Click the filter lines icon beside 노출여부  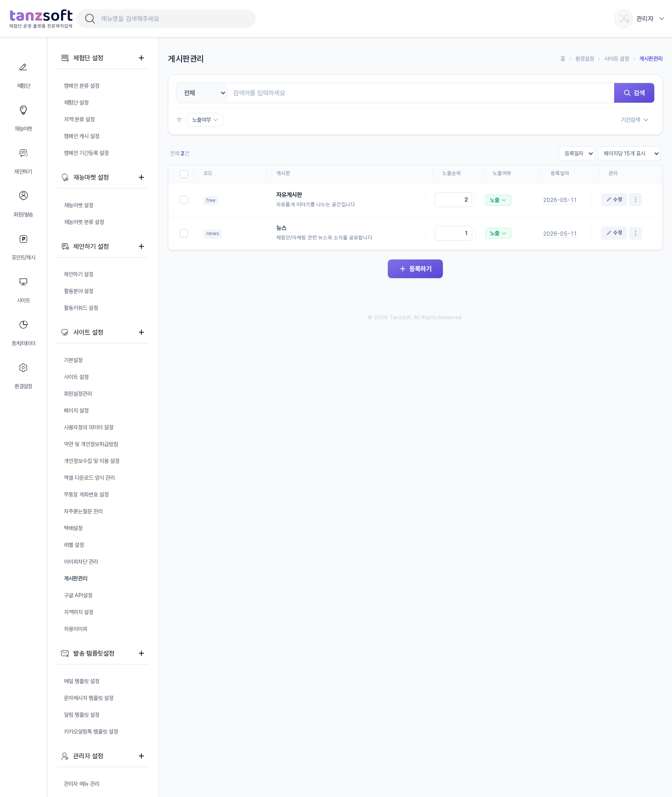179,120
